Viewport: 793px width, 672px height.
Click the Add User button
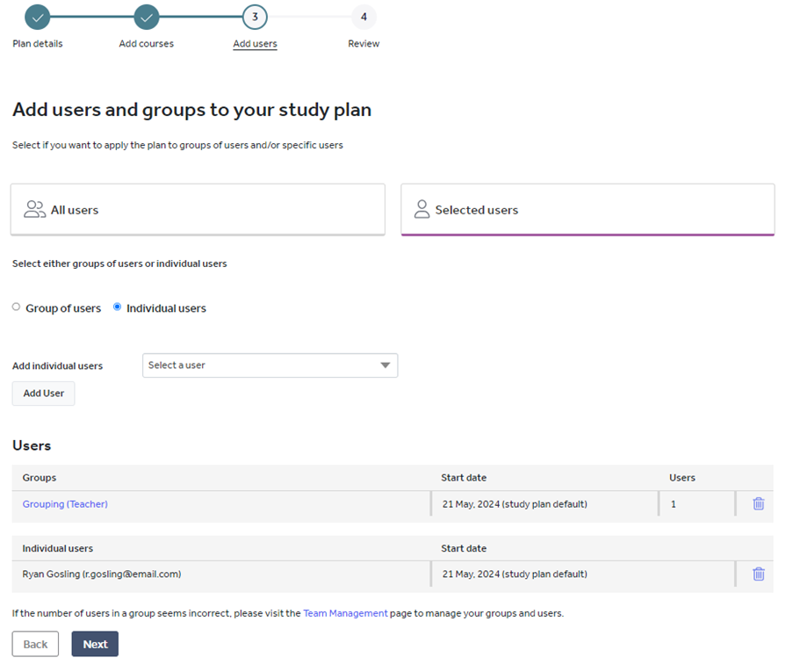(x=42, y=393)
